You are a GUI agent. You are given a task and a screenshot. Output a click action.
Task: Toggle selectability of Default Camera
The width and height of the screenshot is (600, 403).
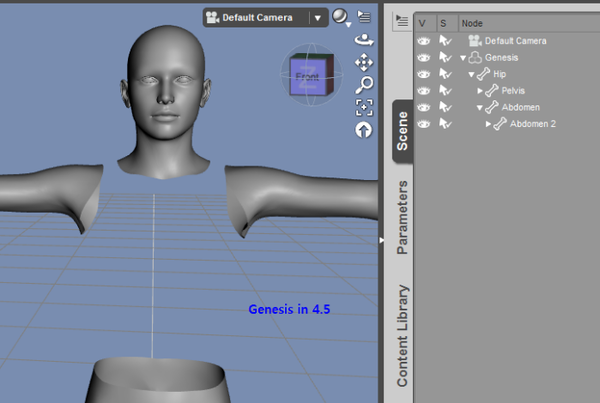445,41
